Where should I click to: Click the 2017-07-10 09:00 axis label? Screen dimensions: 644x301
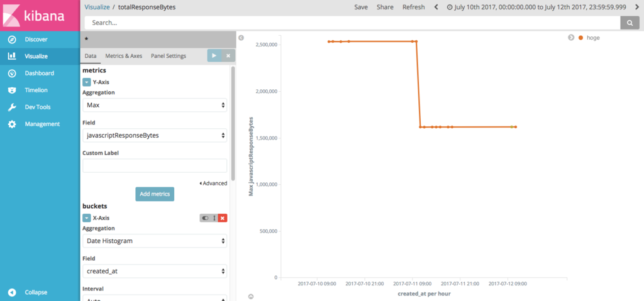[x=317, y=283]
